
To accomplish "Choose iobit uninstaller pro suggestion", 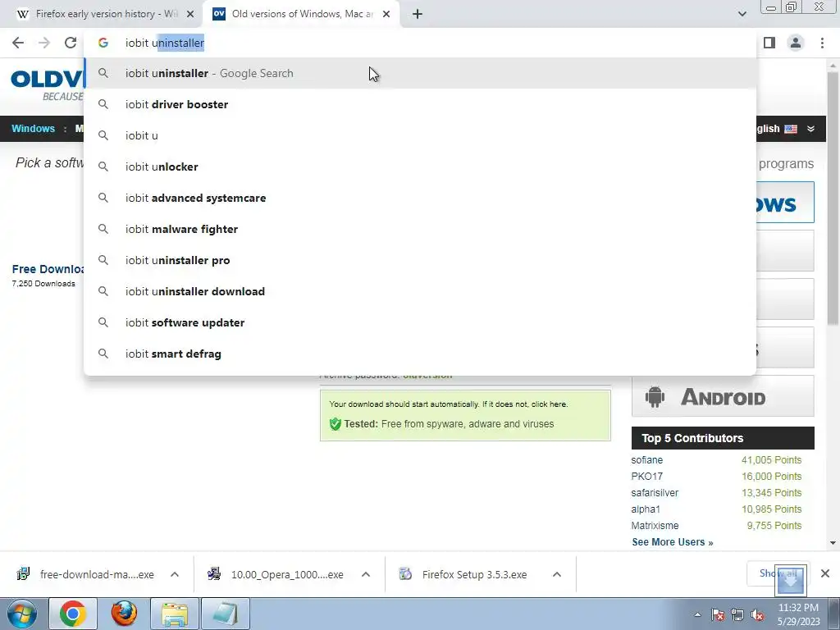I will pyautogui.click(x=420, y=260).
